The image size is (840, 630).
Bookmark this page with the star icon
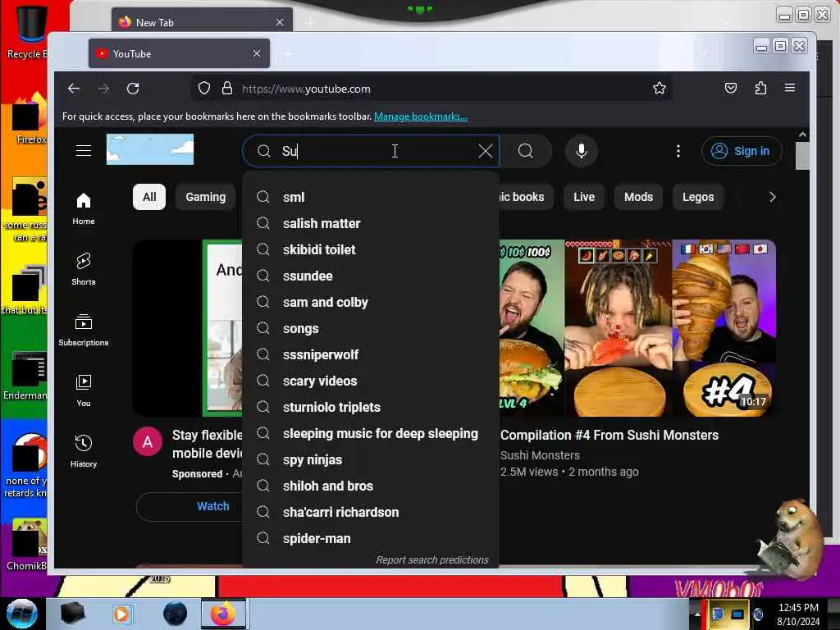[x=660, y=89]
